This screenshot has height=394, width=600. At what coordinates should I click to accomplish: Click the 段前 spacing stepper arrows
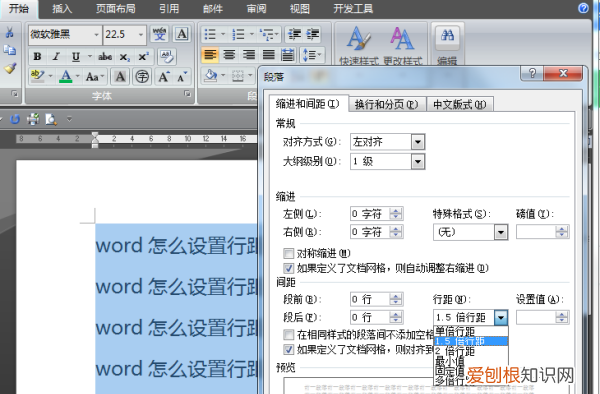tap(396, 299)
